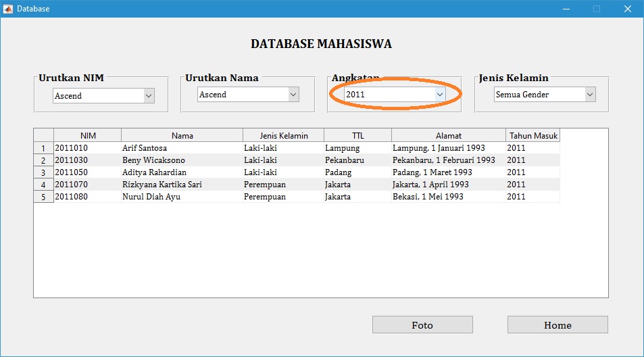This screenshot has height=357, width=644.
Task: Click the Arif Santosa name cell
Action: tap(181, 148)
